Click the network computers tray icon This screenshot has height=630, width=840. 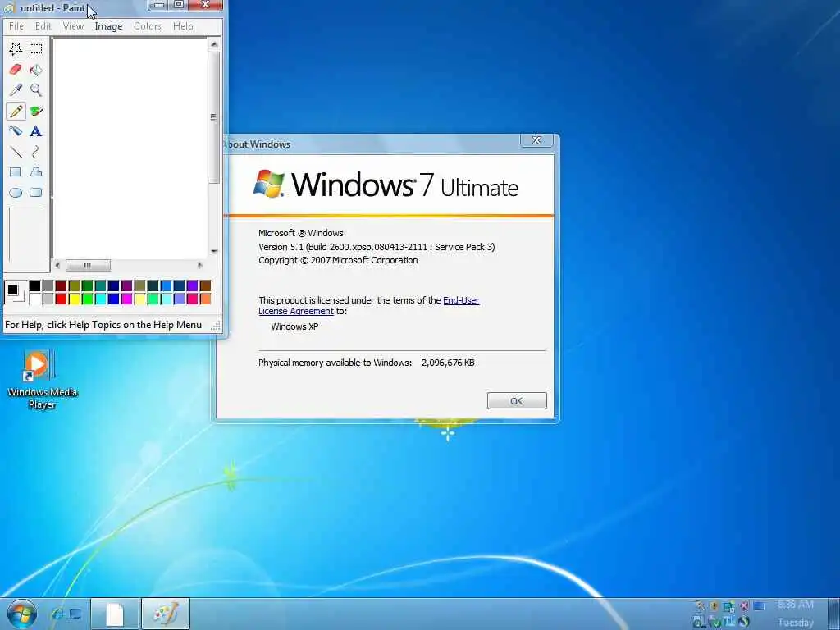pyautogui.click(x=729, y=606)
